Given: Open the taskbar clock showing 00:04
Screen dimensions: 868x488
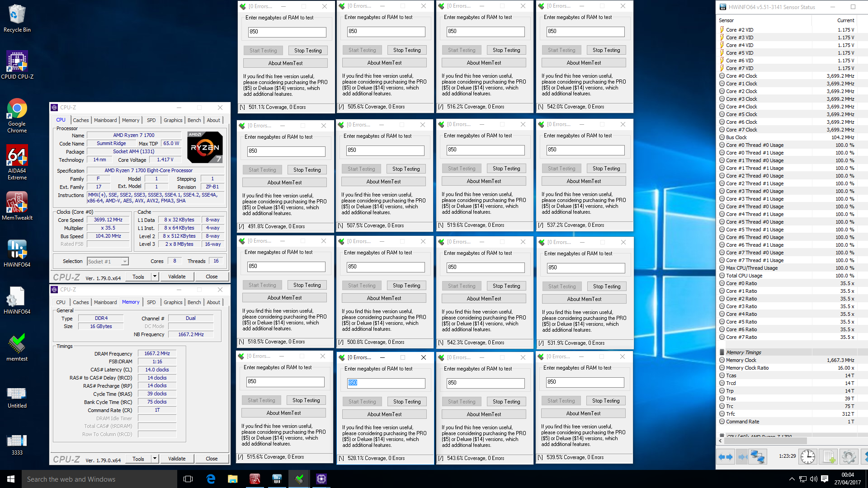Looking at the screenshot, I should point(848,479).
